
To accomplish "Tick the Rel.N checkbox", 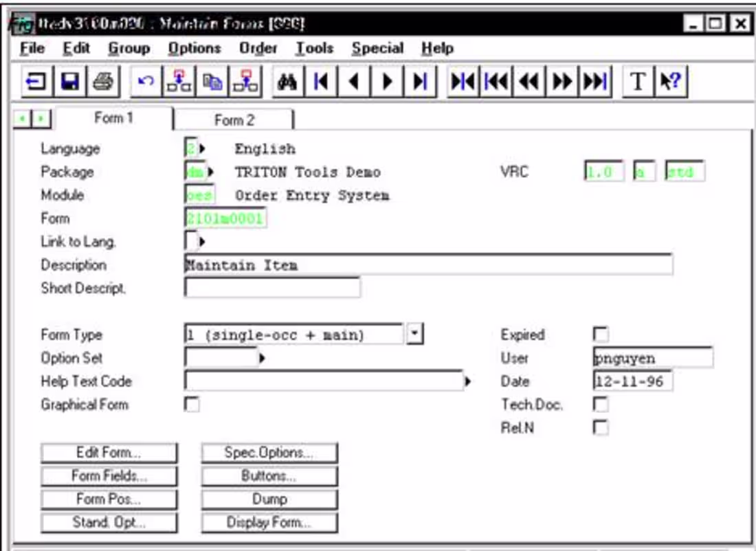I will 600,427.
